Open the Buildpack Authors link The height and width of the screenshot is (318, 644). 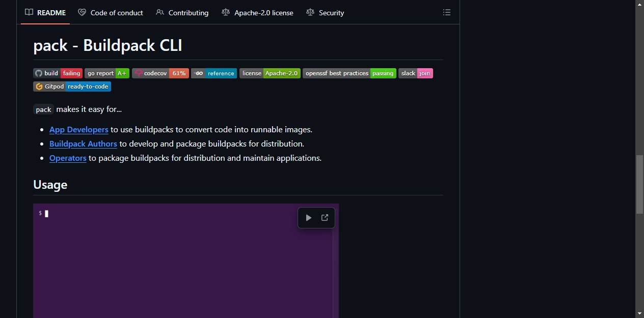[83, 143]
